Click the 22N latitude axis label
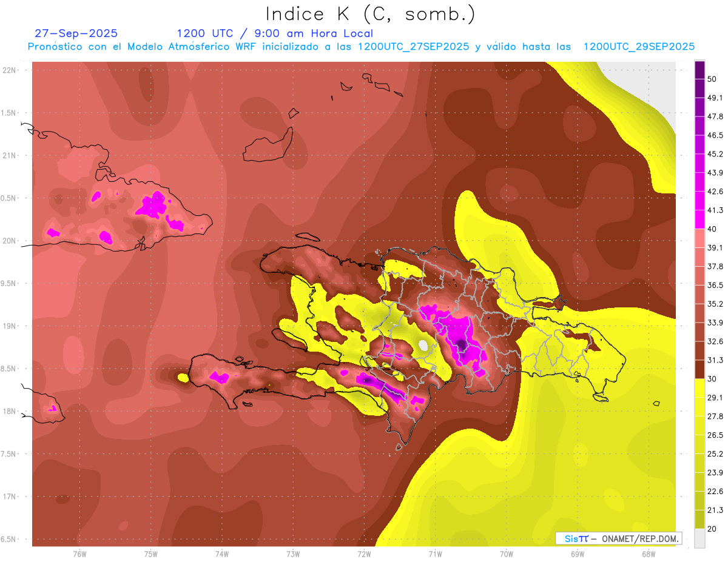Screen dimensions: 728x562 tap(9, 70)
